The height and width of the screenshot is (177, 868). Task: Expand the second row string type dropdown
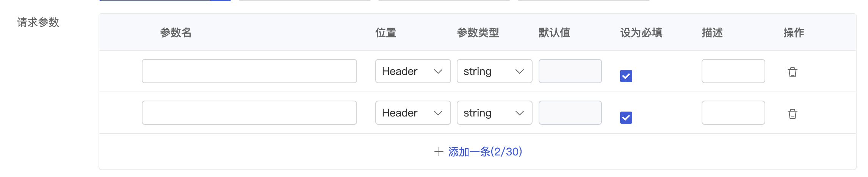[494, 113]
